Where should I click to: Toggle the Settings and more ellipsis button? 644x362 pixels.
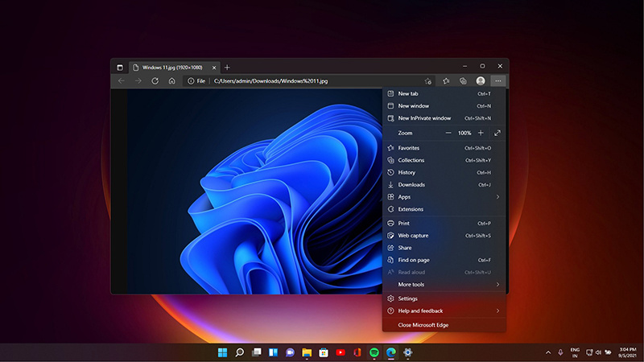click(x=497, y=81)
